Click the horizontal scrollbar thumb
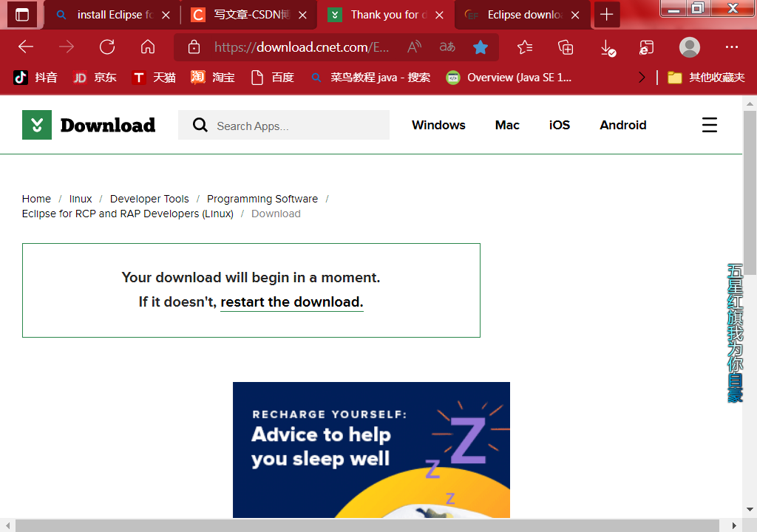This screenshot has width=757, height=532. [x=367, y=525]
